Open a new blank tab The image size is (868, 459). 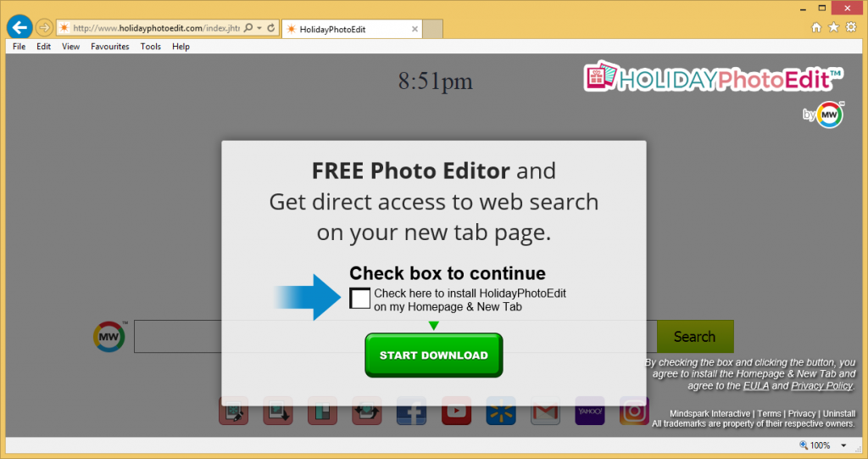tap(433, 29)
